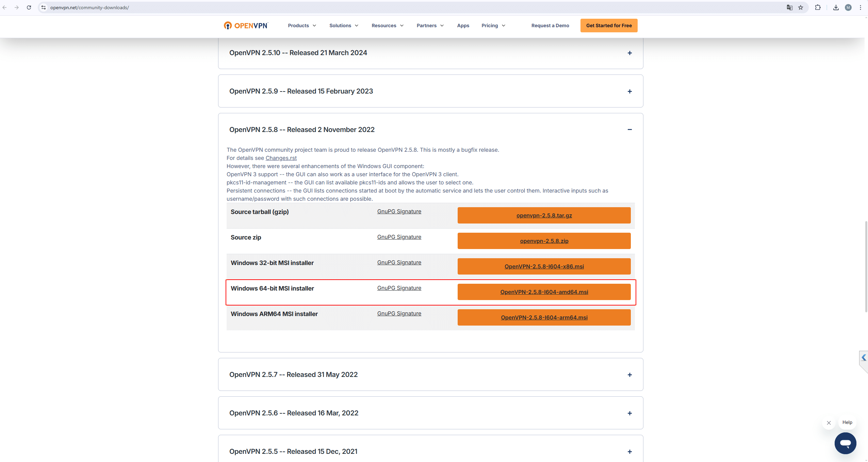Open GnuPG Signature for Source zip
Image resolution: width=868 pixels, height=462 pixels.
pyautogui.click(x=399, y=237)
